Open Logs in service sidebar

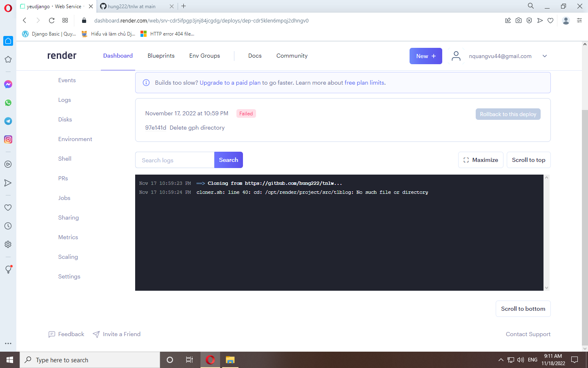(x=65, y=100)
